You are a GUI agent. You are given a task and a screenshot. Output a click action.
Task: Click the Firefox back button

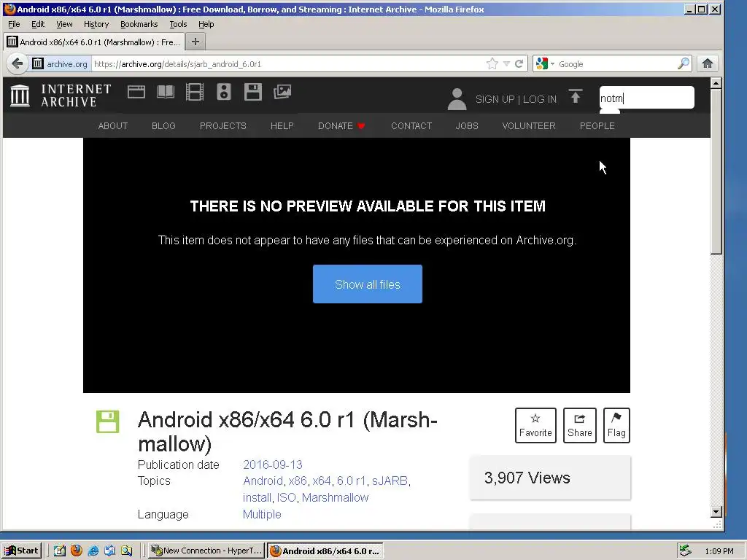click(x=18, y=64)
